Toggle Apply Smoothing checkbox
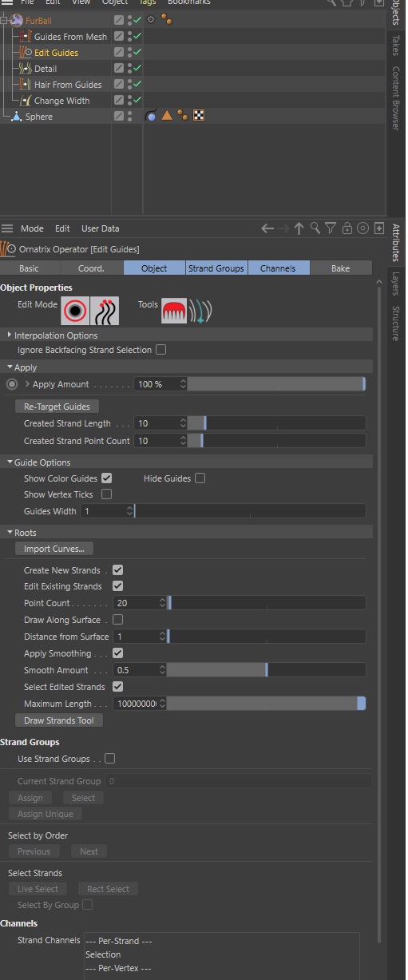The width and height of the screenshot is (408, 980). [x=118, y=653]
